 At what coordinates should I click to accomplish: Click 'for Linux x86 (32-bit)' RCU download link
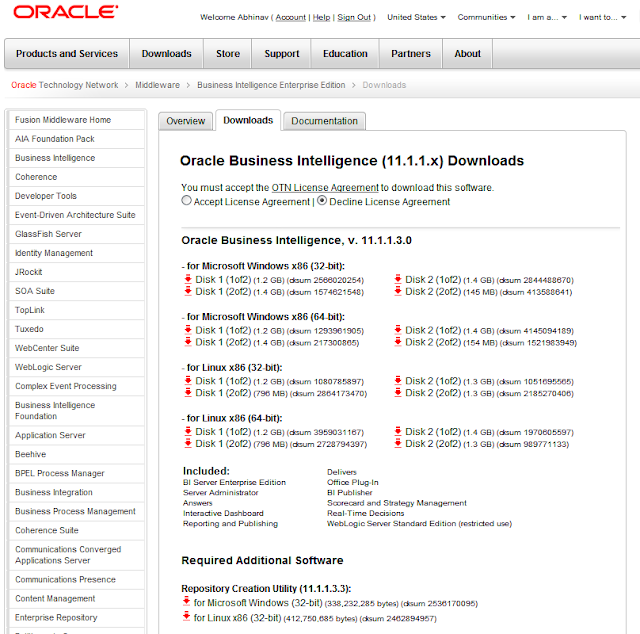(x=238, y=618)
